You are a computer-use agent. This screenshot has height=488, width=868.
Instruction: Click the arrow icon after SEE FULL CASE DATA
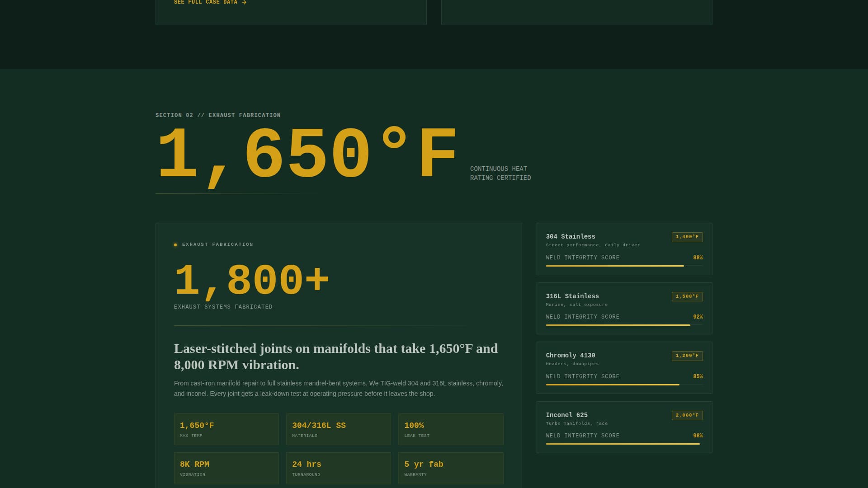[x=244, y=2]
